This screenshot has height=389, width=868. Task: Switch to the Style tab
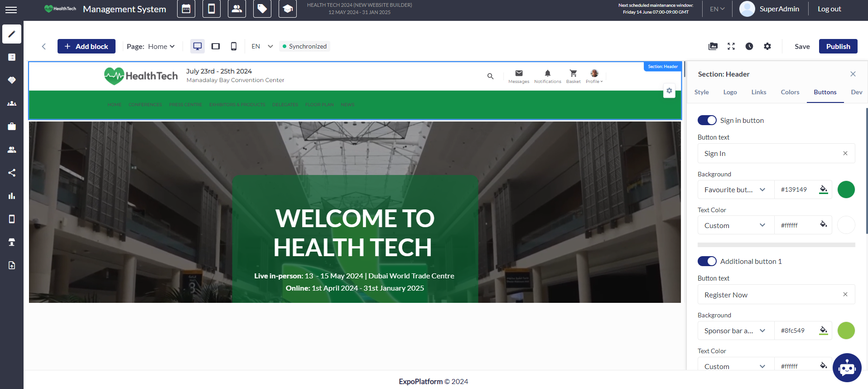click(701, 92)
